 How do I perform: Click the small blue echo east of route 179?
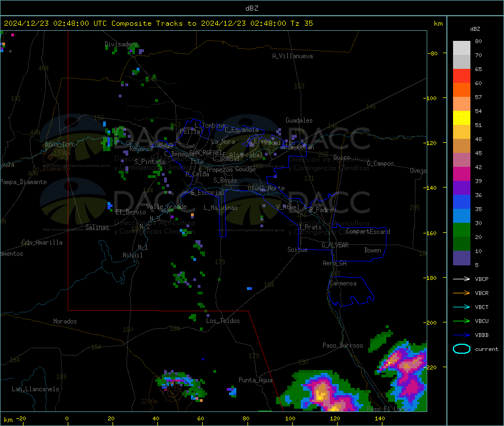point(249,288)
